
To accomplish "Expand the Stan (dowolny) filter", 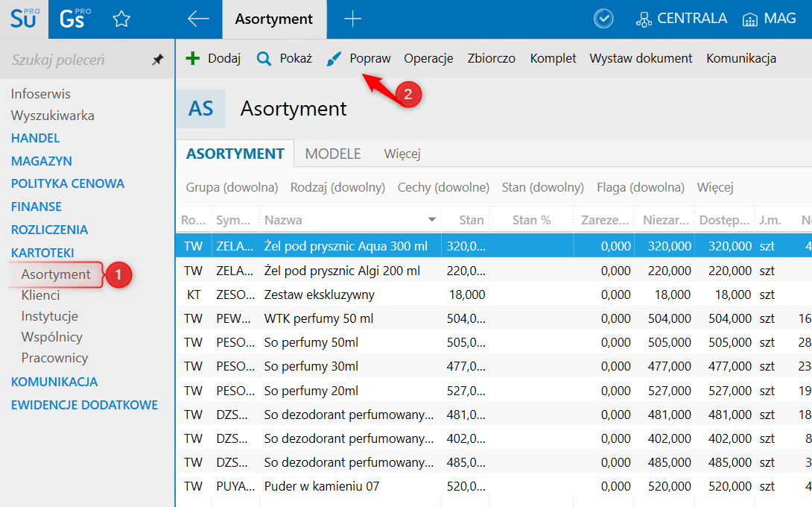I will [542, 187].
